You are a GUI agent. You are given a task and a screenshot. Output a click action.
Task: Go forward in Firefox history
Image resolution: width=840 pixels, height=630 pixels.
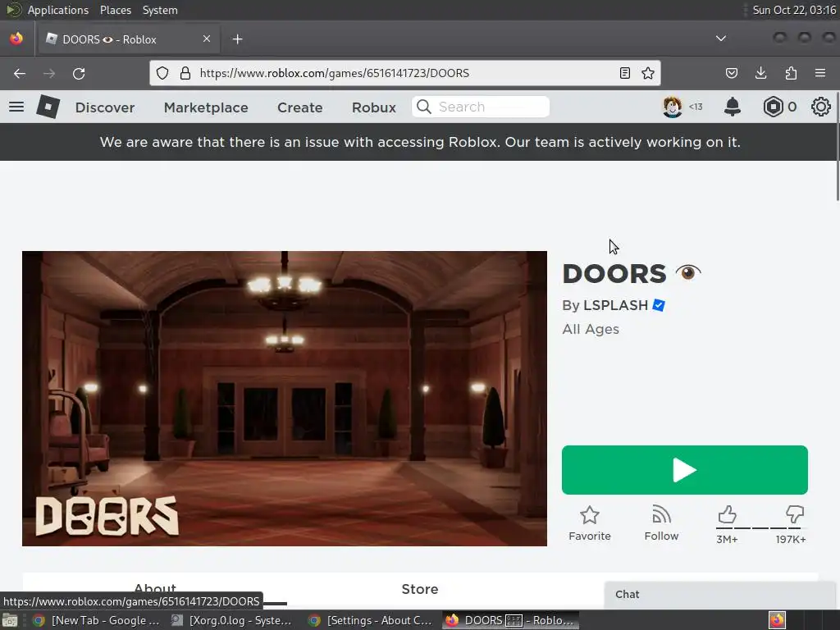[49, 73]
